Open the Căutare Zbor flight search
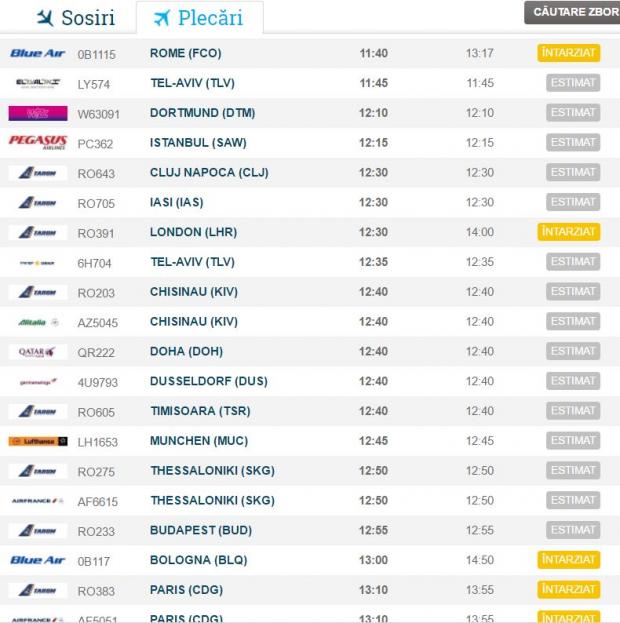Screen dimensions: 620x623 coord(571,13)
